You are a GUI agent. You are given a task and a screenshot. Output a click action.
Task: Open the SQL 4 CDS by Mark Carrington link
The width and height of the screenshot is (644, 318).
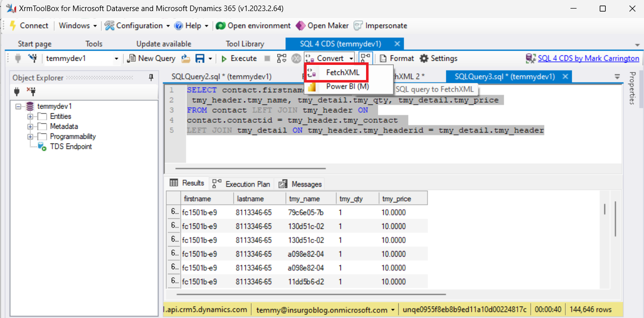click(589, 58)
